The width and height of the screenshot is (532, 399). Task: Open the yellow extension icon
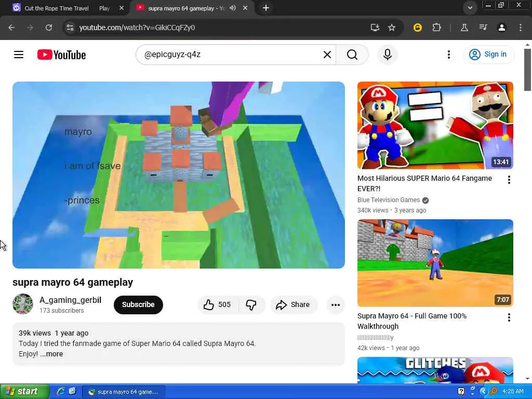click(418, 28)
